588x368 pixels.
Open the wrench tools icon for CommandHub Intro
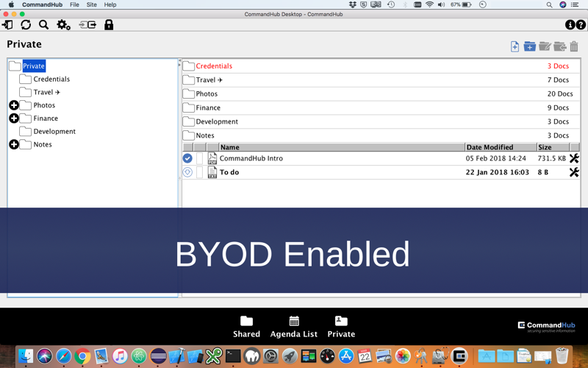574,158
